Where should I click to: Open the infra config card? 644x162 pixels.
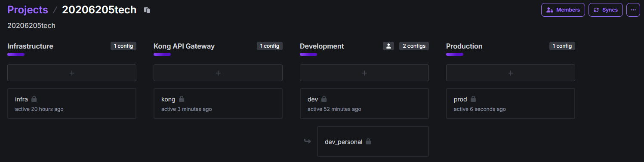[72, 104]
